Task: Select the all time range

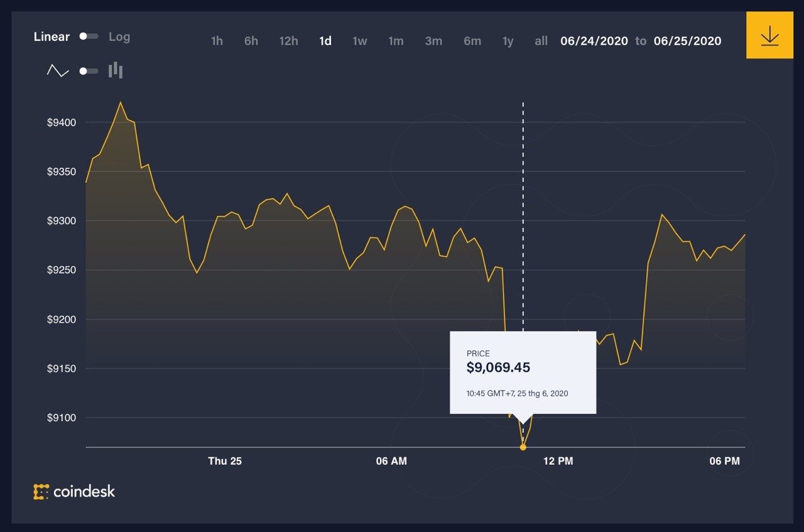Action: (x=541, y=41)
